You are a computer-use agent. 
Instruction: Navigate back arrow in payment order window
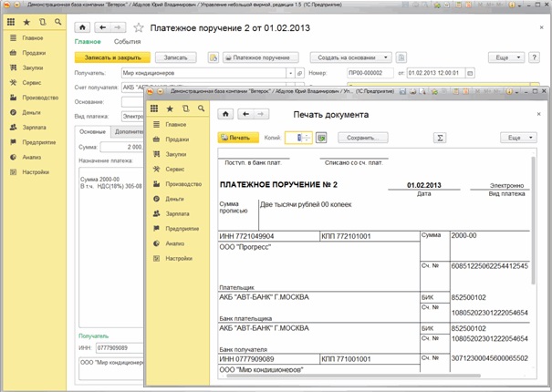coord(102,27)
